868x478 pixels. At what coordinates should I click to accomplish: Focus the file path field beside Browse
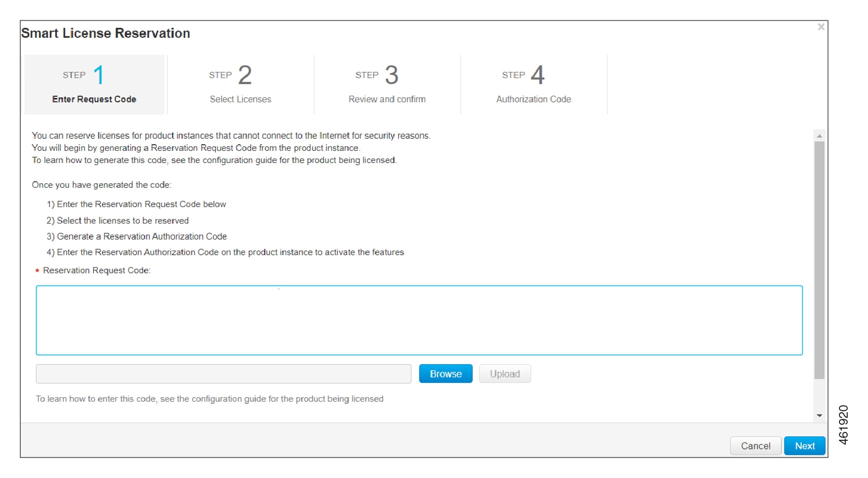point(224,374)
